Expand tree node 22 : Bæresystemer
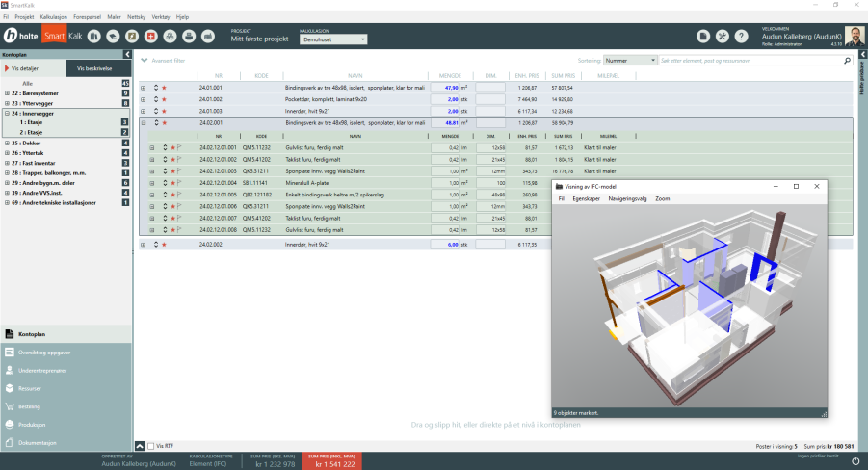 6,93
